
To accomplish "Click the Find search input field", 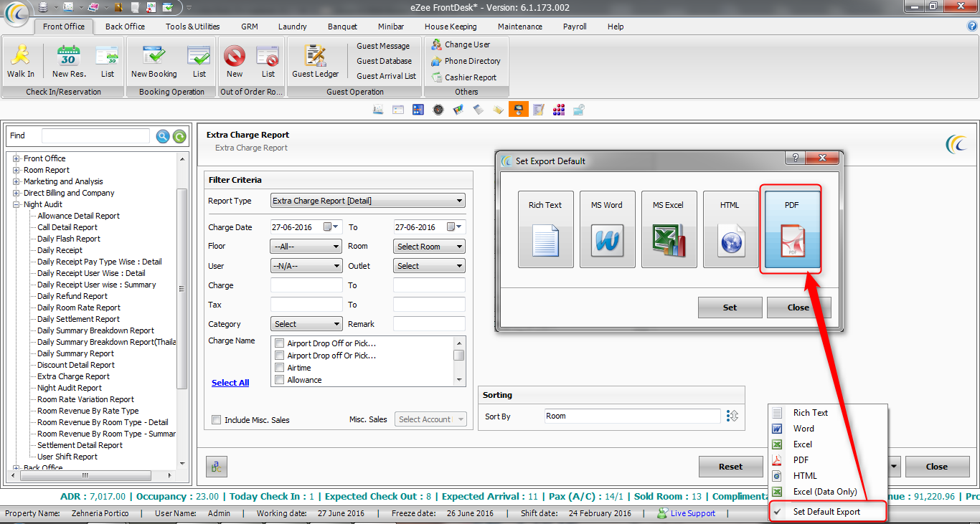I will (x=95, y=135).
